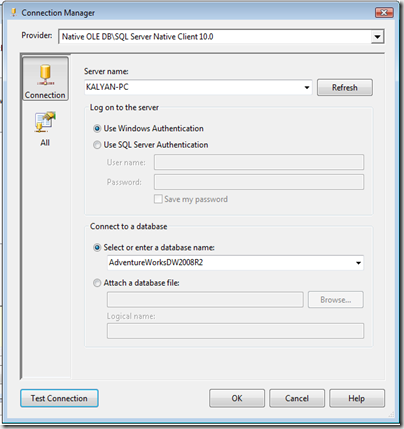404x429 pixels.
Task: Focus the User name input field
Action: tap(259, 162)
